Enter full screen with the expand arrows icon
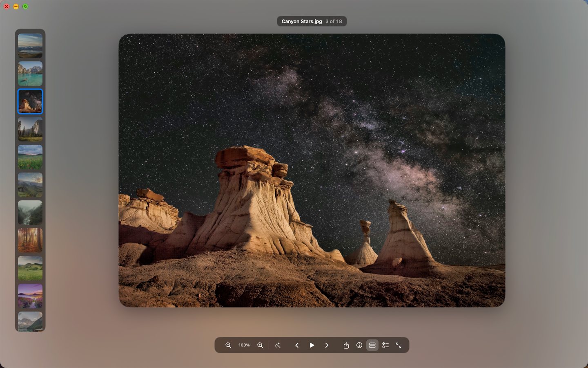 point(399,345)
